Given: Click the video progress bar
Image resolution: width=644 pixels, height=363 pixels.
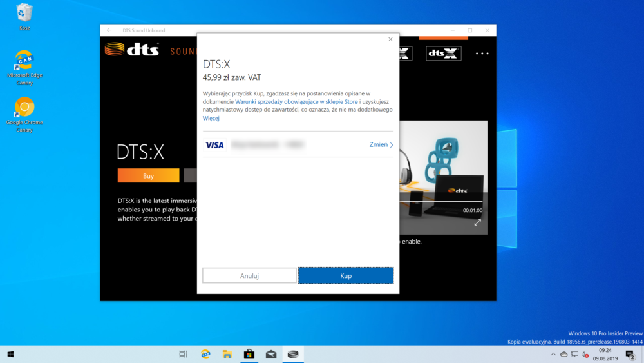Looking at the screenshot, I should click(x=441, y=201).
